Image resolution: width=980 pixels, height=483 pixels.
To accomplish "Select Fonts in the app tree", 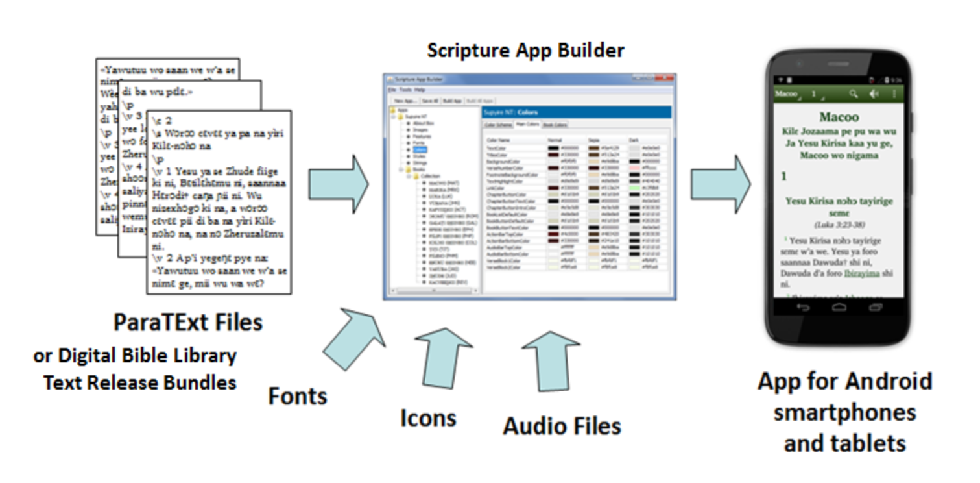I will click(x=418, y=143).
